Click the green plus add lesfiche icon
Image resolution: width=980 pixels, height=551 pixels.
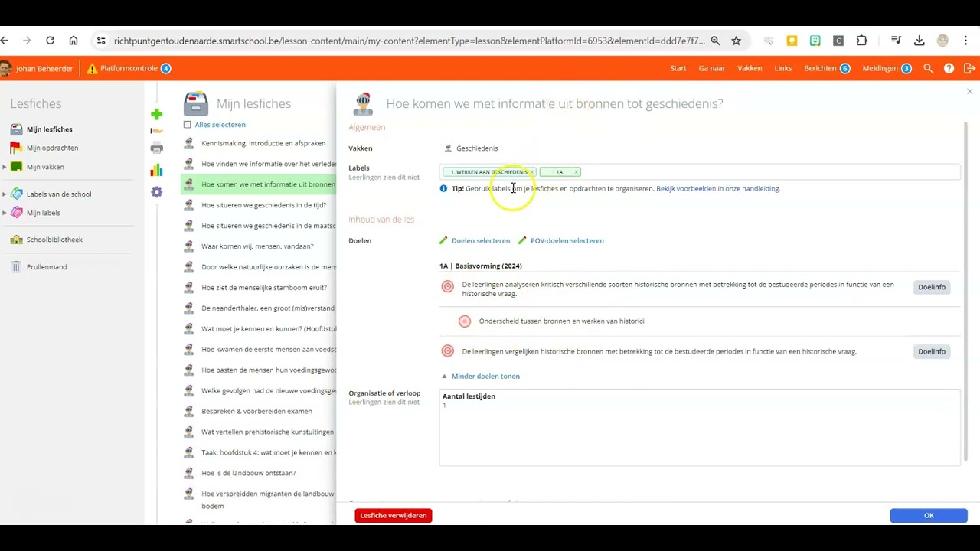pyautogui.click(x=157, y=115)
